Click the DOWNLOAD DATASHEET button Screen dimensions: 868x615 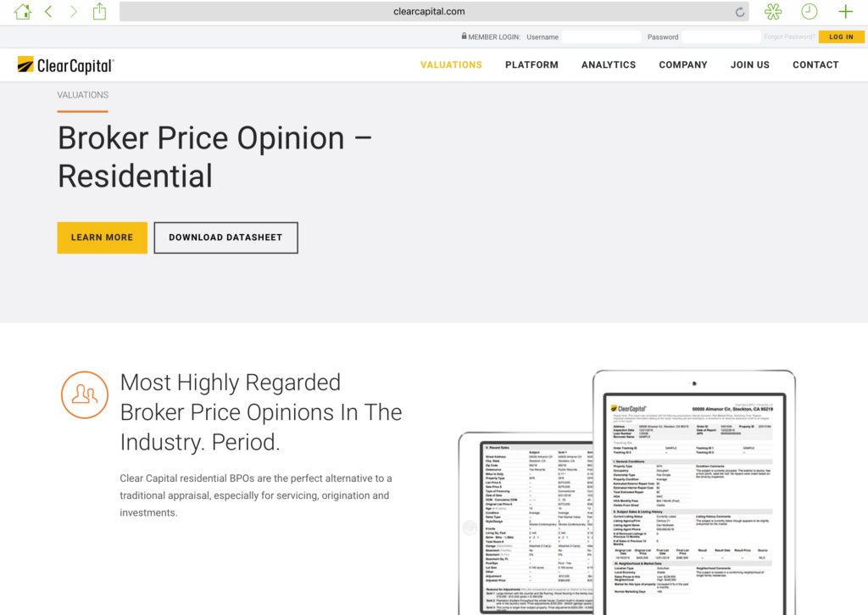click(225, 238)
